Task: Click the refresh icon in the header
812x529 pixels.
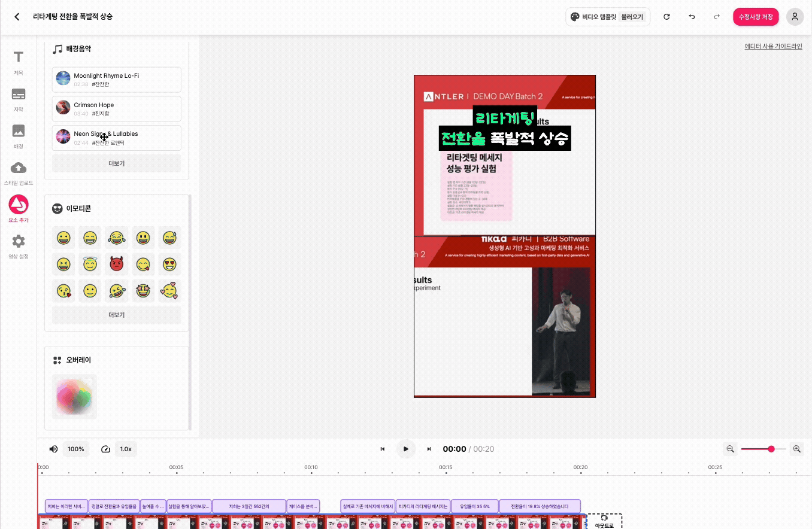Action: pos(666,17)
